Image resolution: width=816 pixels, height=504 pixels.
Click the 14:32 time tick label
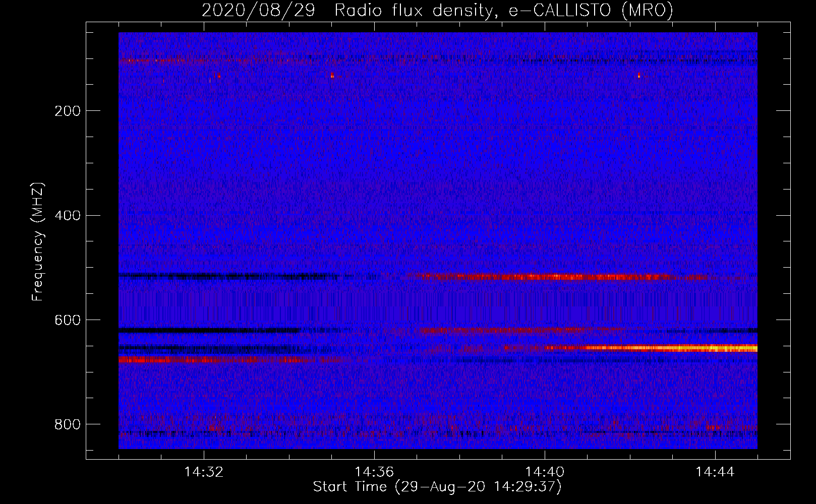click(x=204, y=472)
